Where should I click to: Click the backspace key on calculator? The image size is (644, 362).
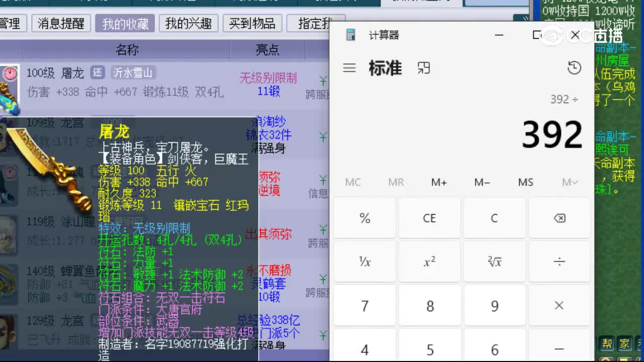click(x=559, y=218)
